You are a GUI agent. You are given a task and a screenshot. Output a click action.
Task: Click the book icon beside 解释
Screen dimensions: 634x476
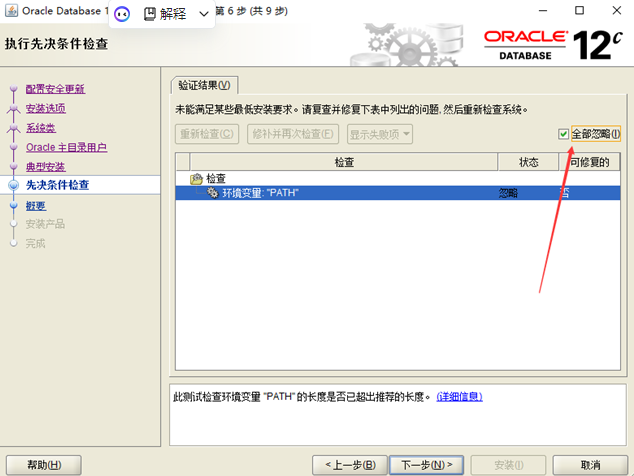(150, 14)
